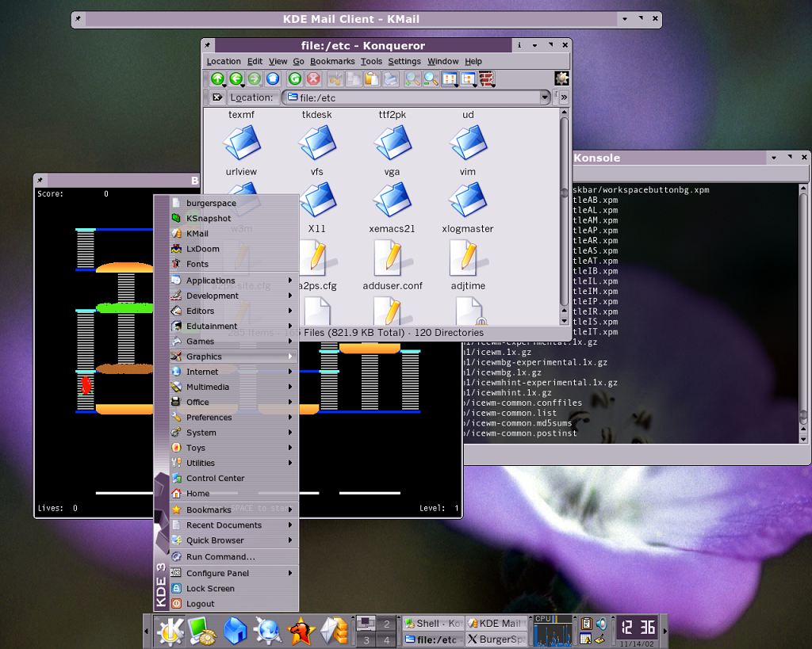Choose KSnapshot from K menu

pos(234,219)
